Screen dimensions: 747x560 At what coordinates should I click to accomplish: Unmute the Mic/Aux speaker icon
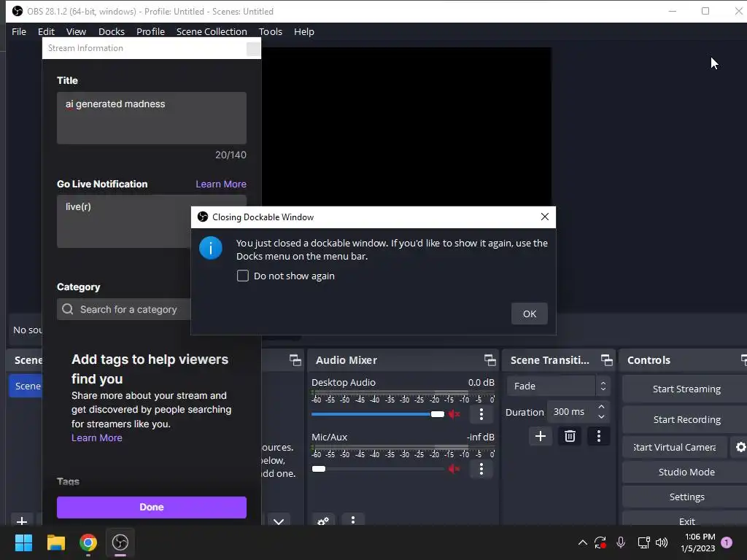(454, 469)
